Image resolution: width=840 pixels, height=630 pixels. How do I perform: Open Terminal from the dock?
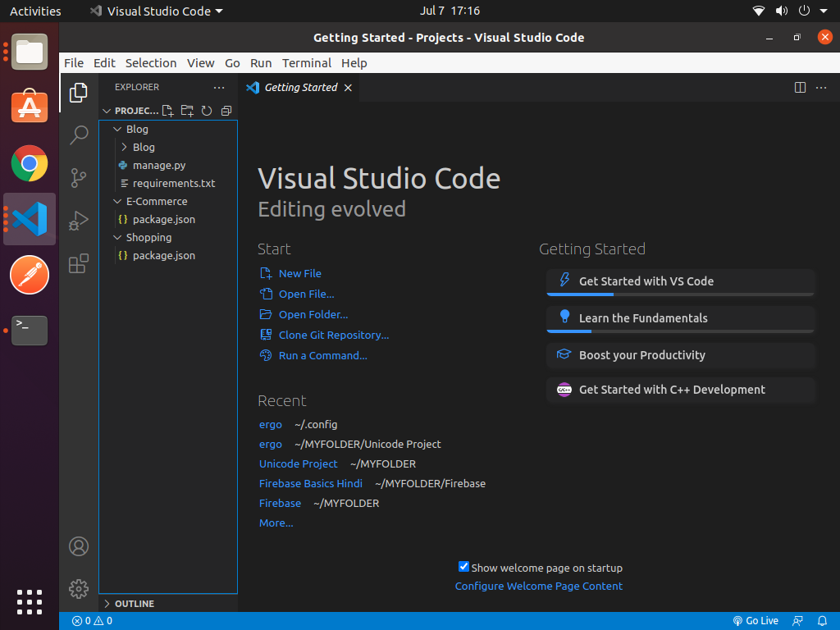click(x=30, y=331)
